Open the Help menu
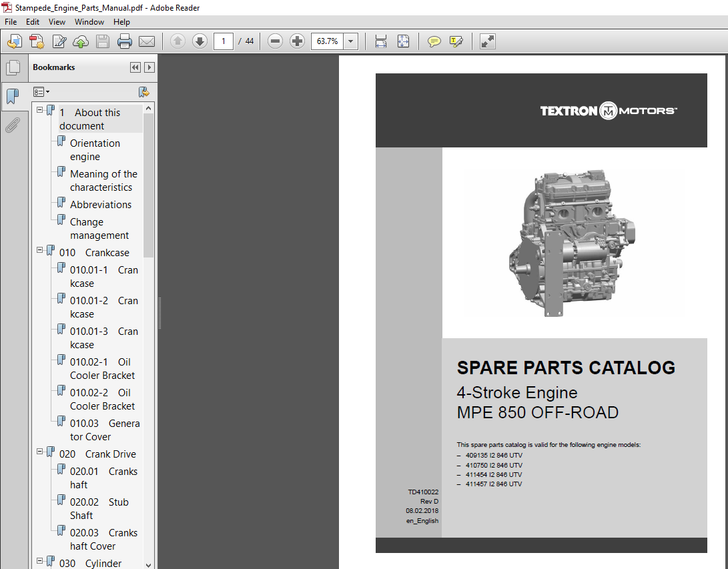The height and width of the screenshot is (569, 728). pyautogui.click(x=121, y=22)
